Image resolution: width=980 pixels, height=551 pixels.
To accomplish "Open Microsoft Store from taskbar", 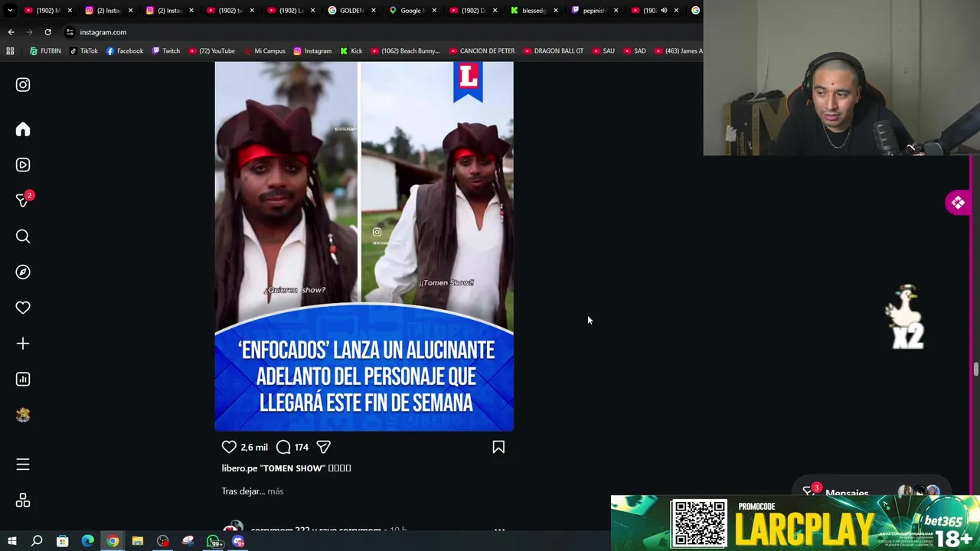I will click(x=62, y=541).
